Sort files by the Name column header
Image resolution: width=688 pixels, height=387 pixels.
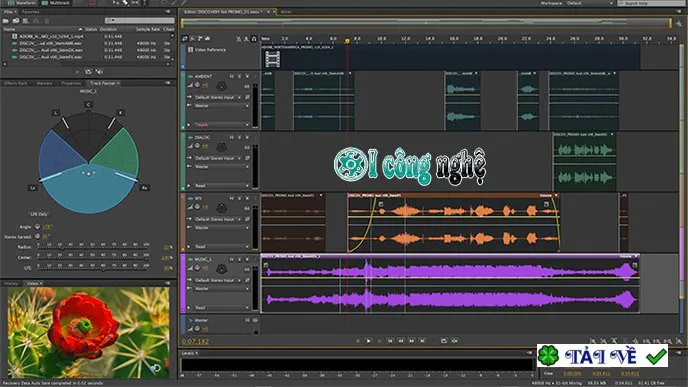point(42,29)
